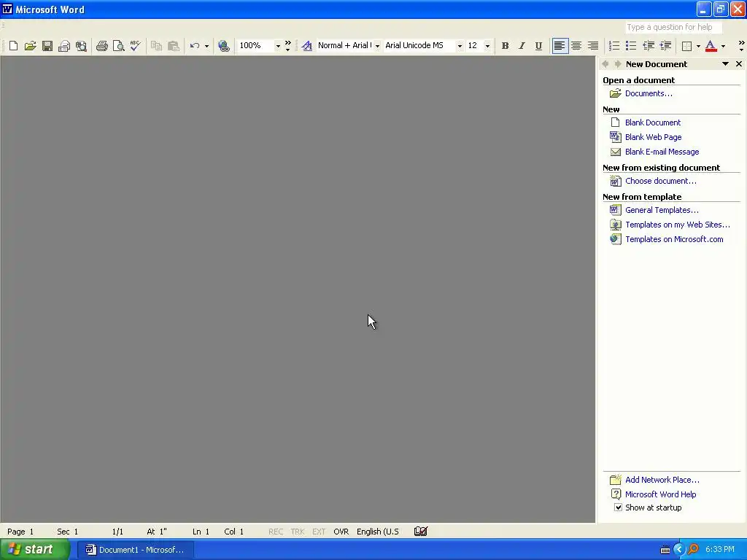The image size is (747, 560).
Task: Run the ABC Spelling and Grammar check
Action: tap(135, 46)
